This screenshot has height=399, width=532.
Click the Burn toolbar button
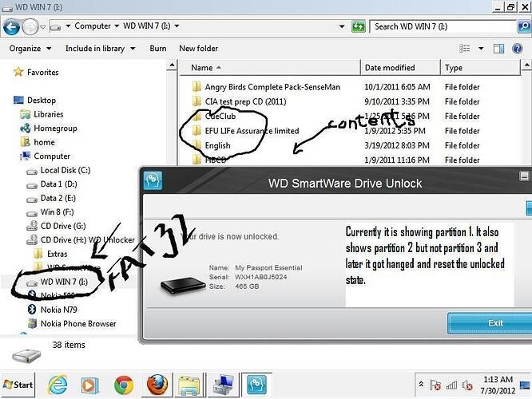point(158,49)
